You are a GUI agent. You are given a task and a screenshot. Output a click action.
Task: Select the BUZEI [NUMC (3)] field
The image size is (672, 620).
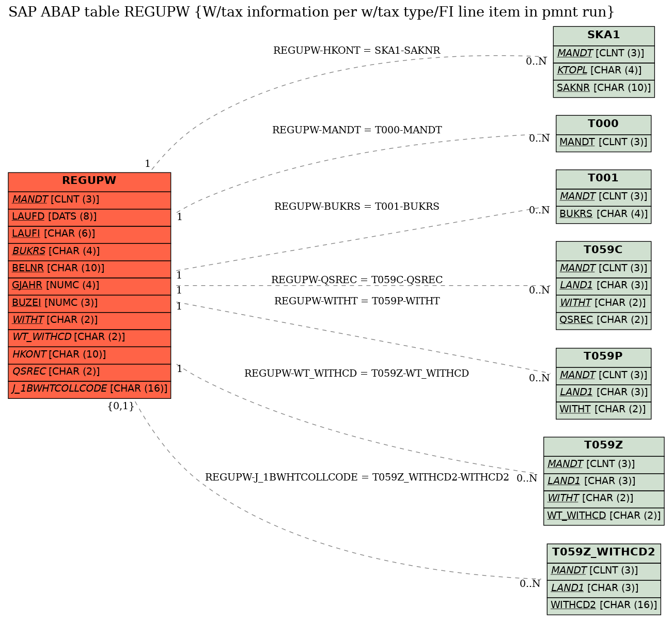click(x=89, y=303)
